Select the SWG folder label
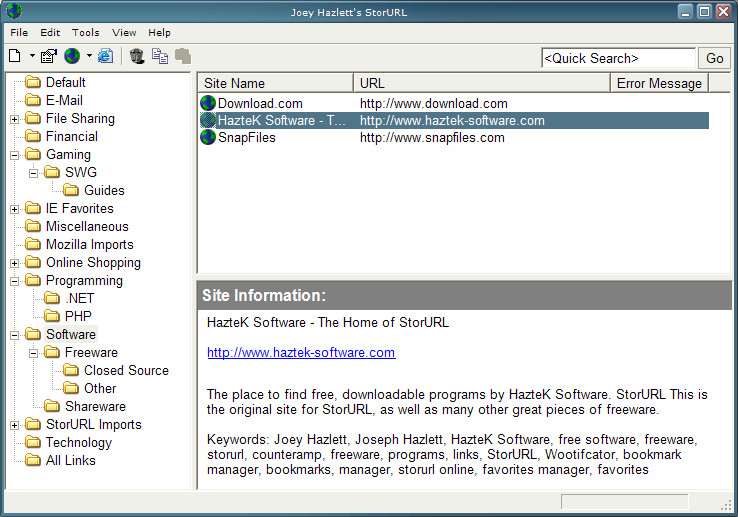The height and width of the screenshot is (517, 738). click(x=81, y=172)
